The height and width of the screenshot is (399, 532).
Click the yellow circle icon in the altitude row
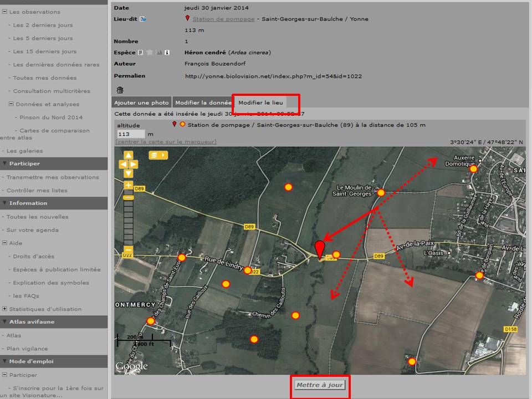click(x=182, y=125)
